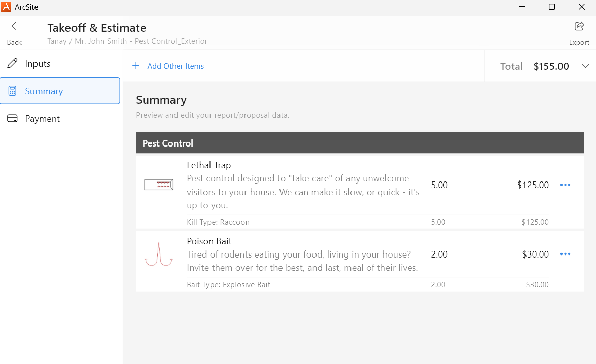This screenshot has height=364, width=596.
Task: Open the Payment section
Action: [60, 118]
